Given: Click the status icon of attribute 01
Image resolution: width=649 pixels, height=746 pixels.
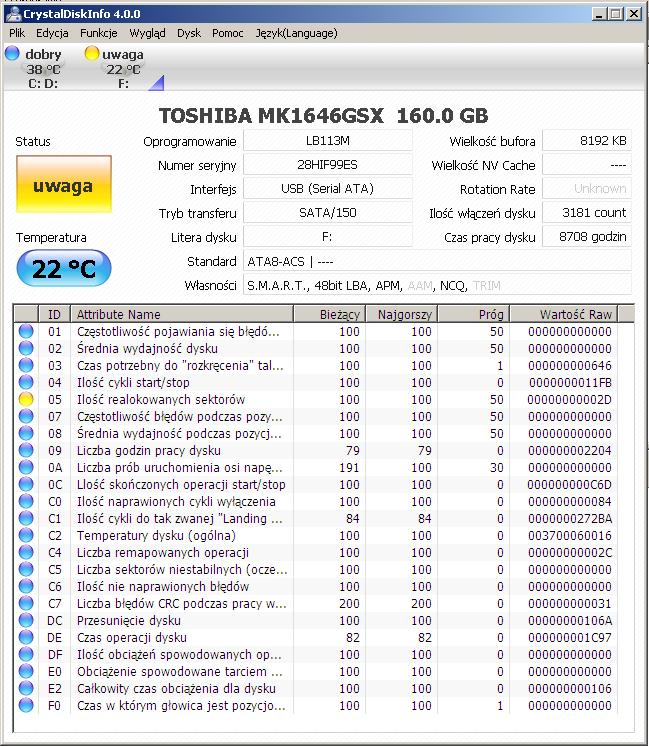Looking at the screenshot, I should click(26, 331).
